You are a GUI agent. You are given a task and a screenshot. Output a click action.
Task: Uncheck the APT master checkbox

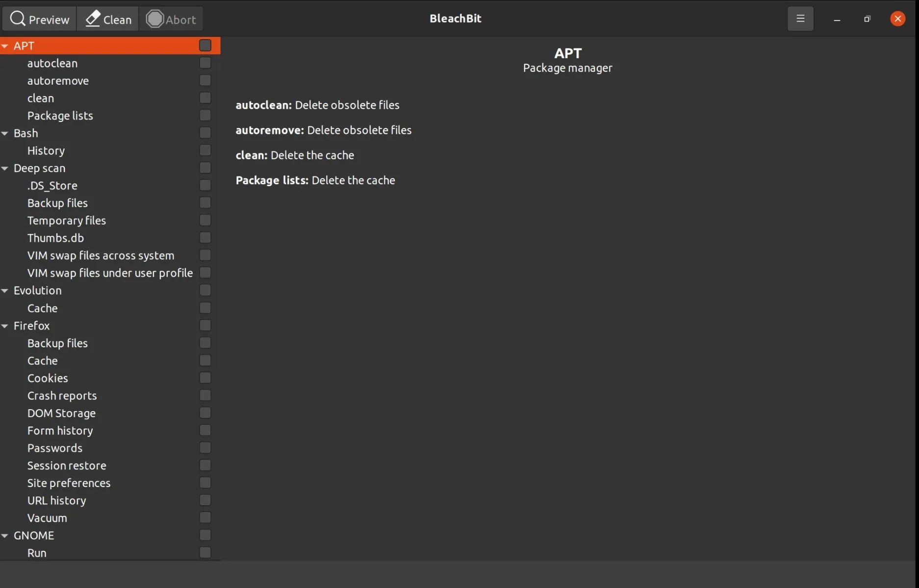(205, 45)
